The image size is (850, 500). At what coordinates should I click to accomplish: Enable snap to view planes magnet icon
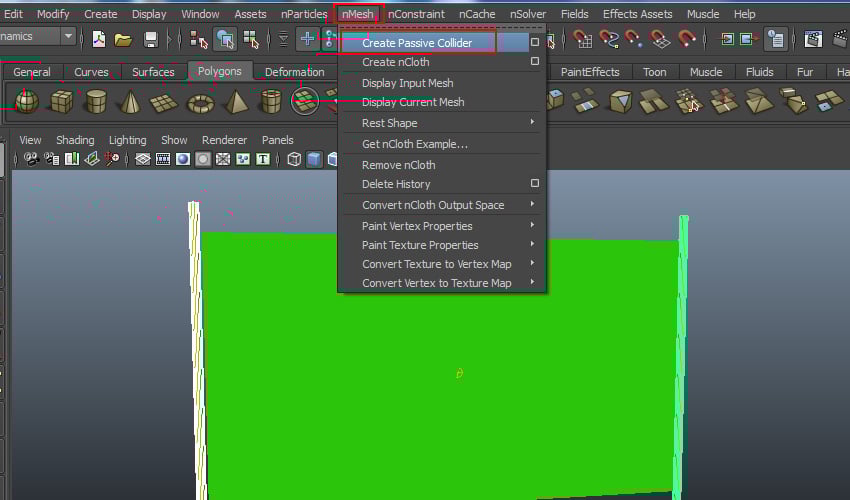[660, 39]
